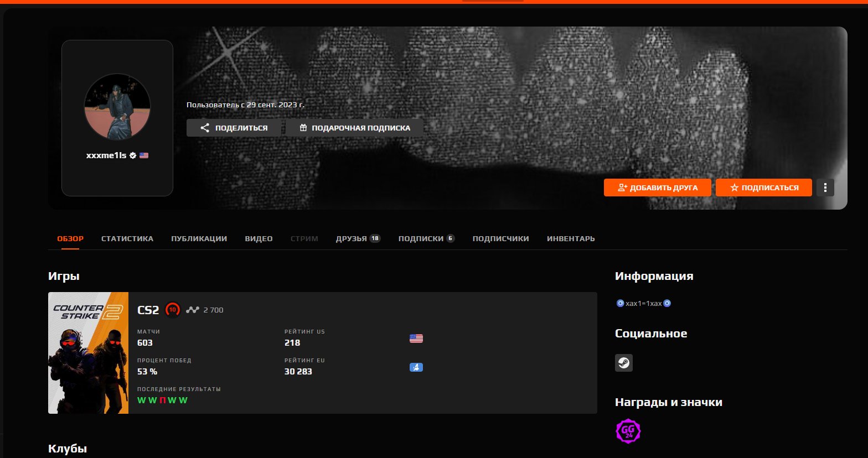Click the 2 700 ELO value

(214, 310)
